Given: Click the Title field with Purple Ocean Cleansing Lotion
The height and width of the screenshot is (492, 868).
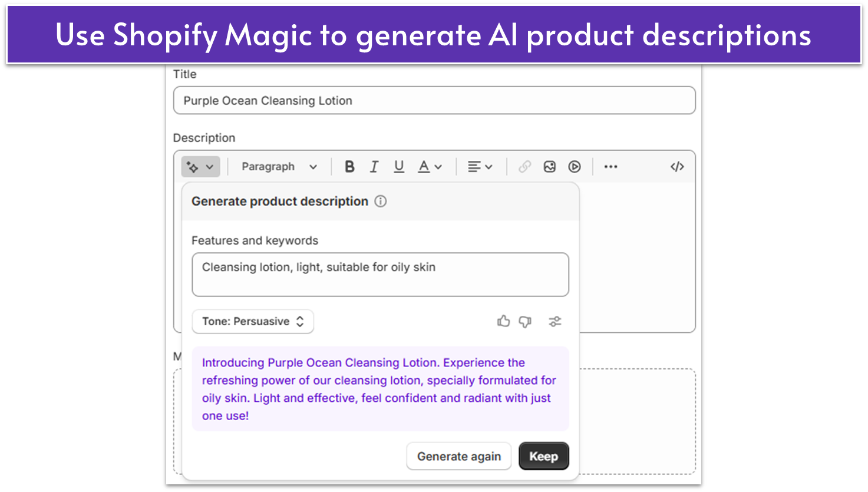Looking at the screenshot, I should coord(434,100).
